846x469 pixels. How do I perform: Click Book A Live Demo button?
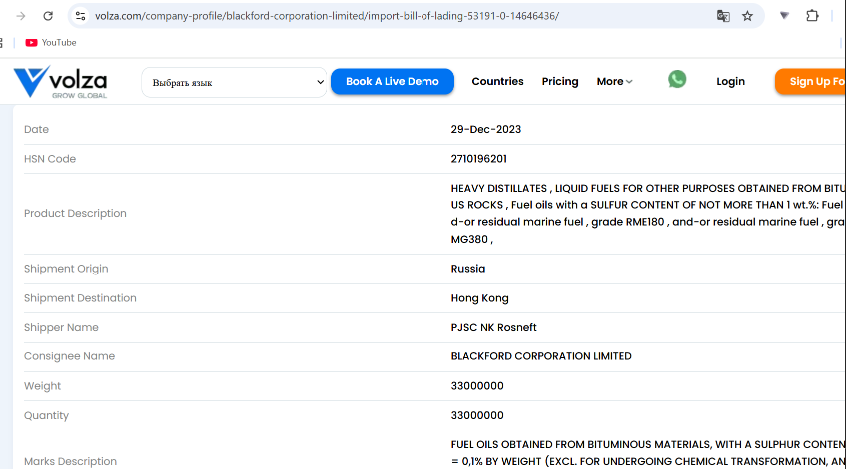click(392, 81)
